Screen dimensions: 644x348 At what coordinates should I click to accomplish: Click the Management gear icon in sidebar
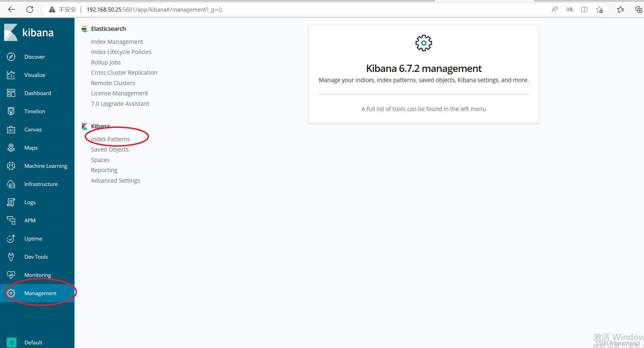(11, 293)
